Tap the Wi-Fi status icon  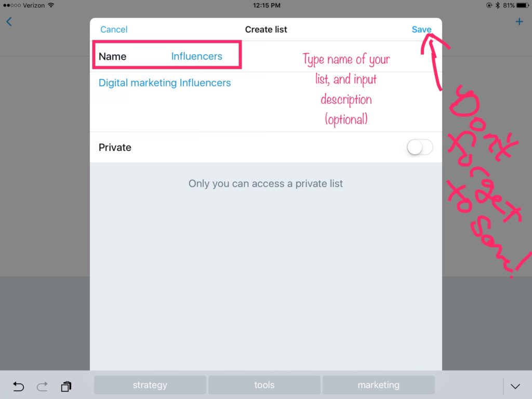pos(51,5)
